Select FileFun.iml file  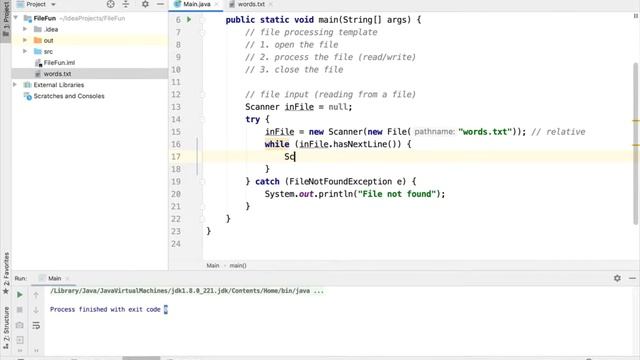(x=59, y=62)
